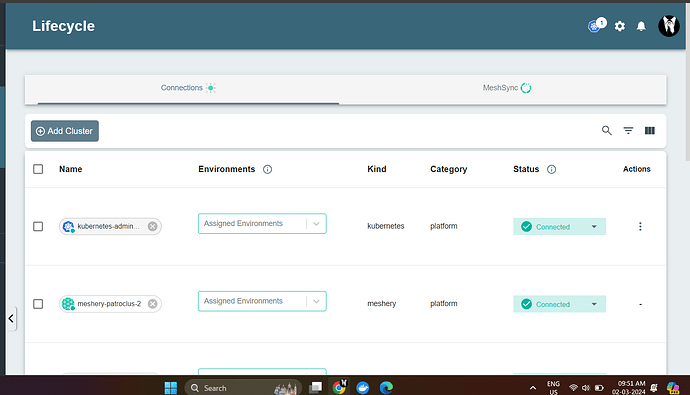Open Assigned Environments dropdown for meshery row
690x395 pixels.
point(262,301)
